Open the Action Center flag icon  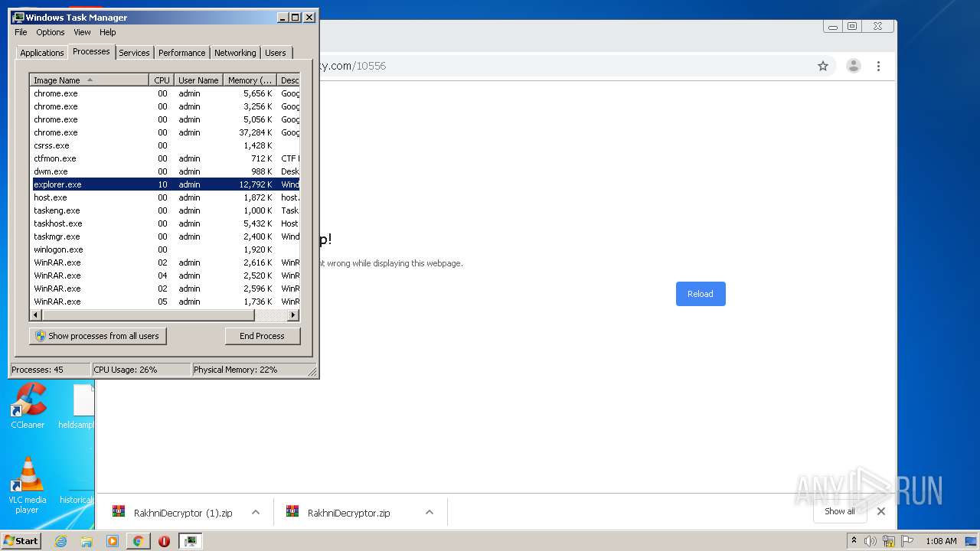click(907, 541)
